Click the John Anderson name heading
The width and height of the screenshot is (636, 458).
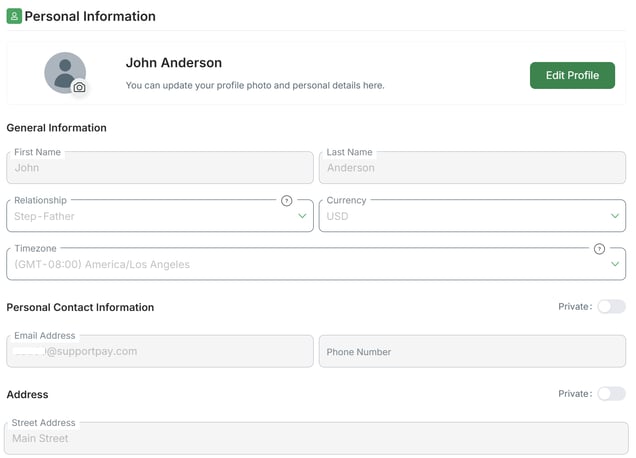[174, 63]
